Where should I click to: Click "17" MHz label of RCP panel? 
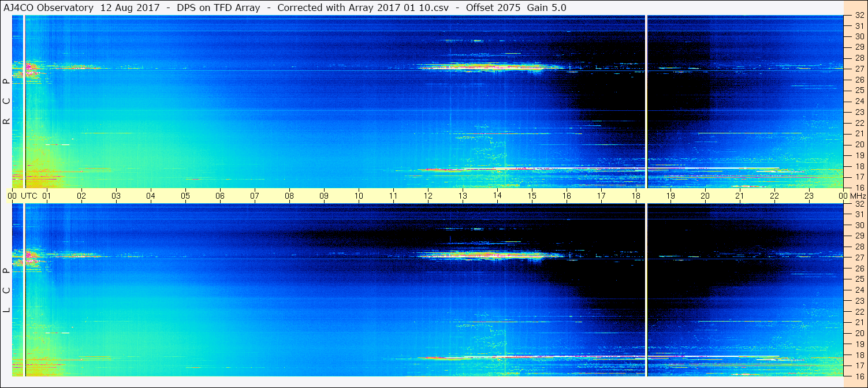coord(859,177)
